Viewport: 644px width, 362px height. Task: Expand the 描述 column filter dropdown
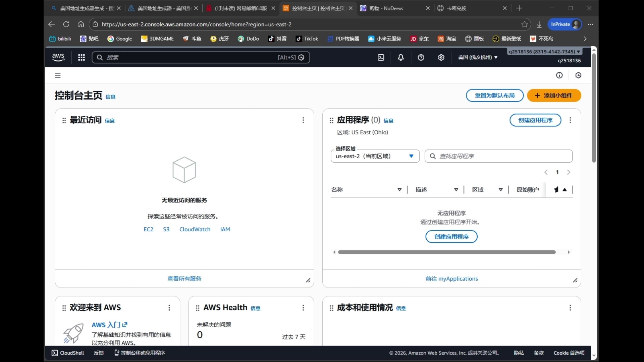click(x=456, y=190)
